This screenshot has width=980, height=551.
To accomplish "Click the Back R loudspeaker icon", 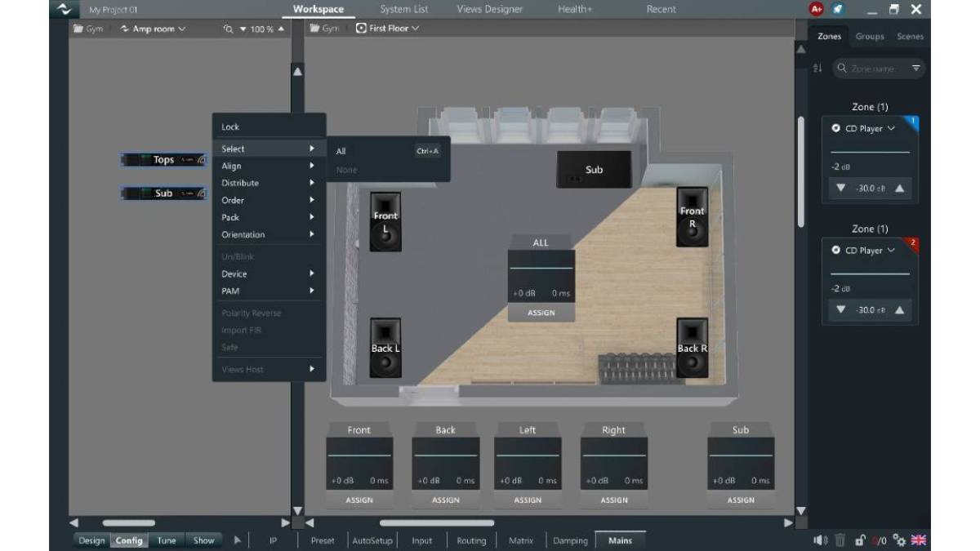I will pos(692,348).
